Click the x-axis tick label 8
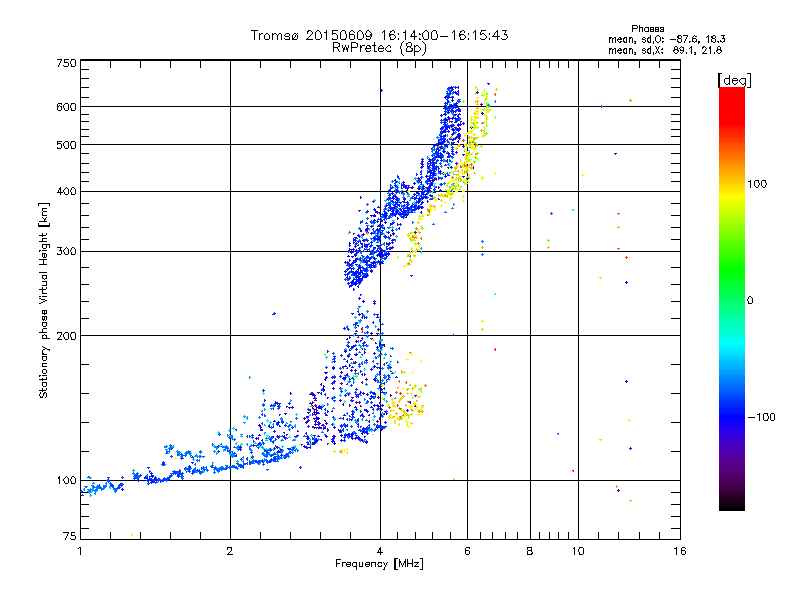 coord(530,551)
